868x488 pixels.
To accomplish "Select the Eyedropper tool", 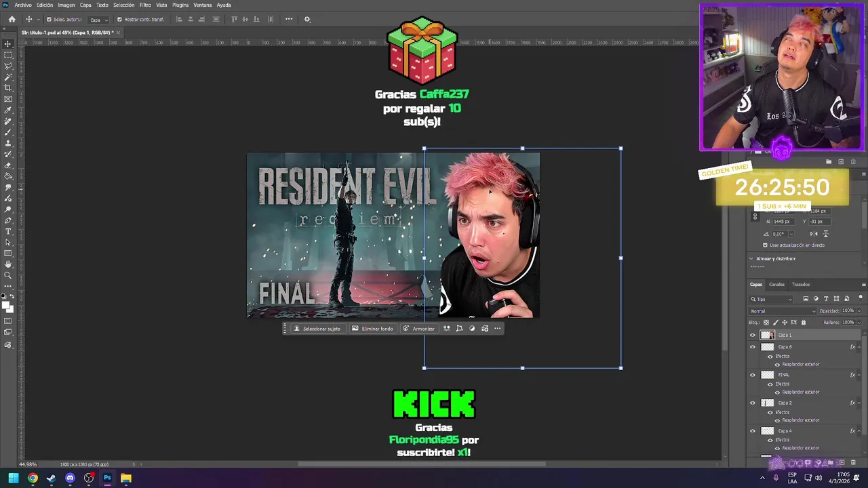I will point(8,110).
